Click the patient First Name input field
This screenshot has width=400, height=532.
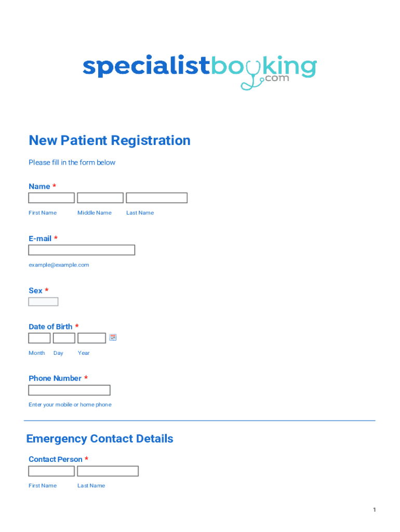pos(51,198)
